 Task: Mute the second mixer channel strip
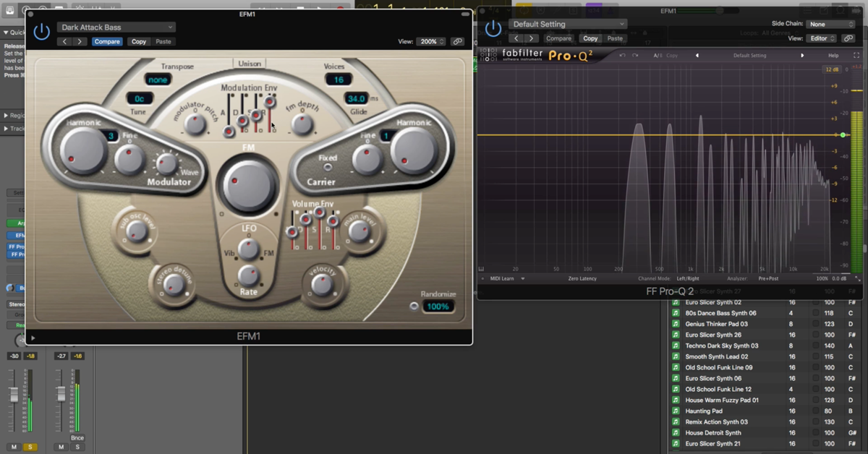(x=61, y=447)
